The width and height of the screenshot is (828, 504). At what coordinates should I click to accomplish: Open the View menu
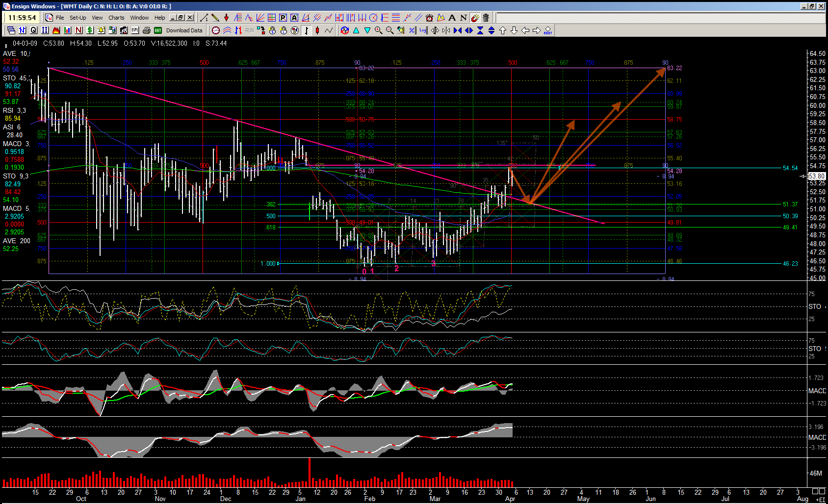[97, 18]
